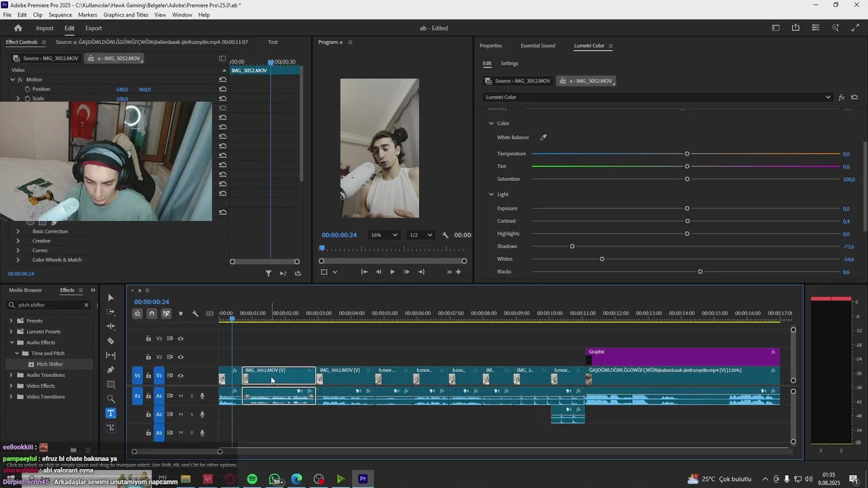Screen dimensions: 868x488
Task: Toggle Linked Selection in the timeline
Action: click(x=166, y=313)
